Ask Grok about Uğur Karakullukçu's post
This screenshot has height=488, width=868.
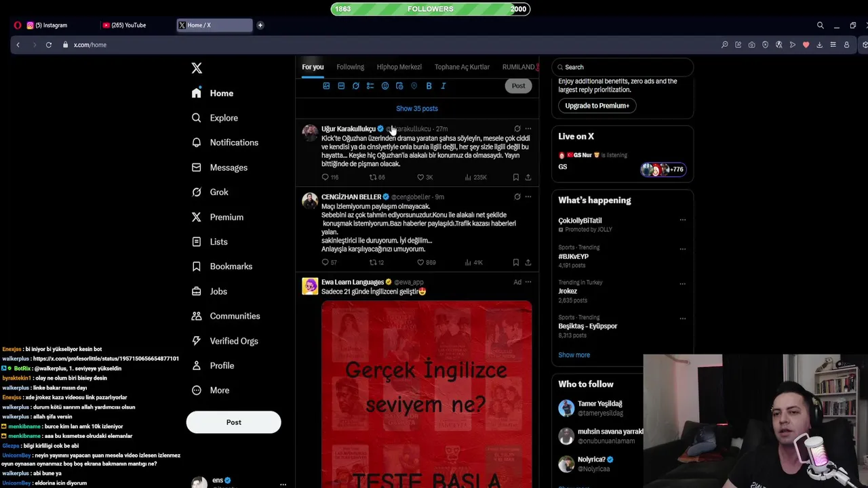coord(517,129)
